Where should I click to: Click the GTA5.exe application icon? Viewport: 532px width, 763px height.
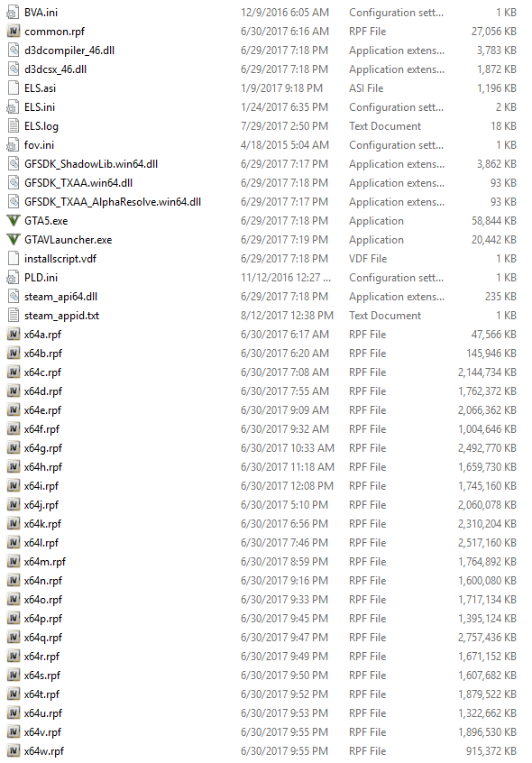[x=14, y=221]
